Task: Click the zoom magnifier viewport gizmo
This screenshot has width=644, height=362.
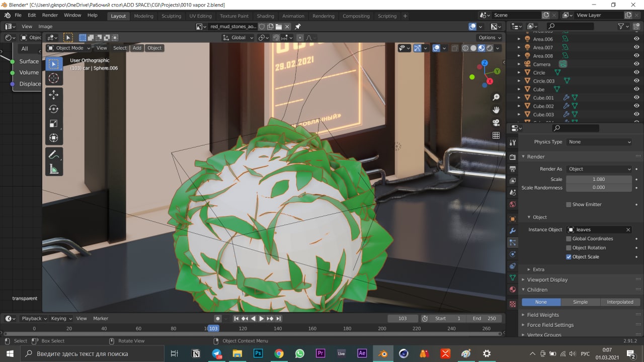Action: 496,97
